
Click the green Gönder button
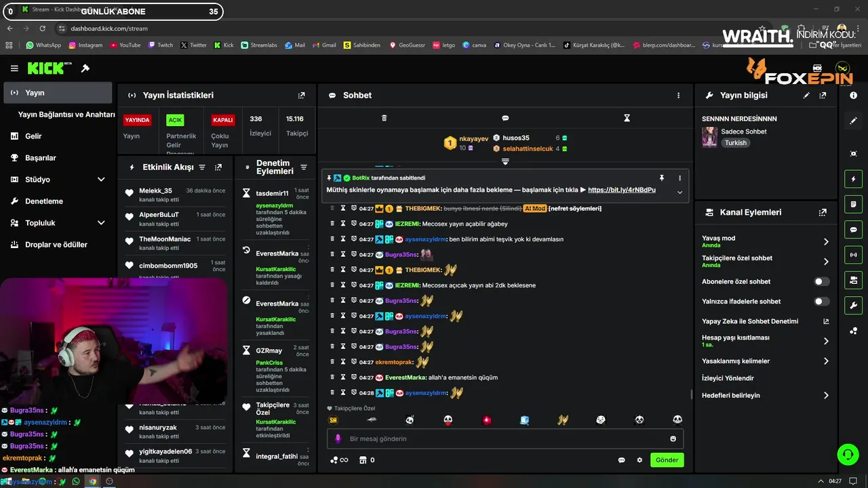667,460
